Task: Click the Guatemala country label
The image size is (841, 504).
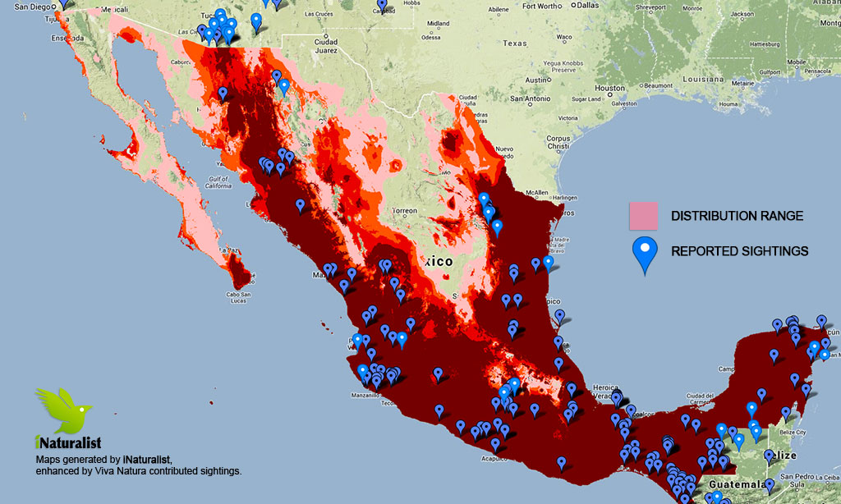Action: pyautogui.click(x=738, y=484)
